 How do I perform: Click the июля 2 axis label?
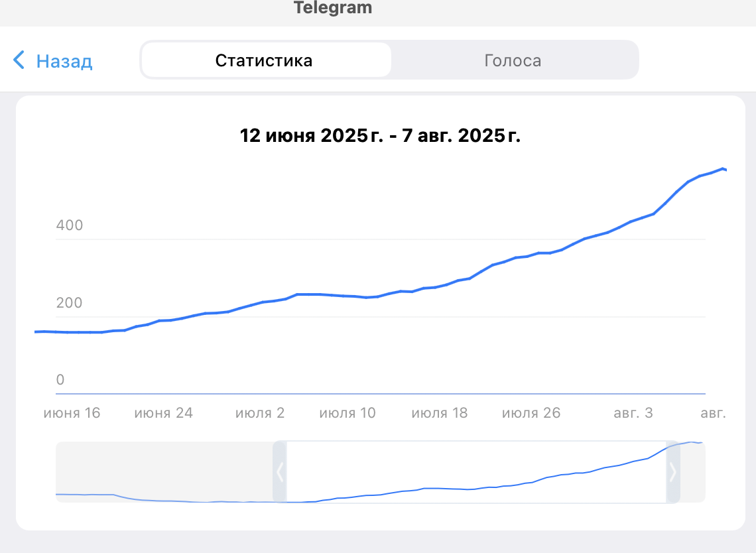coord(260,413)
